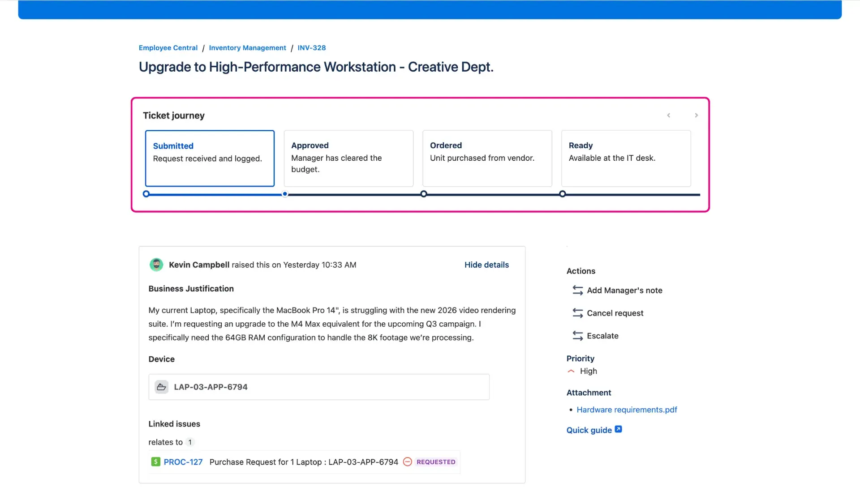
Task: Download Hardware requirements.pdf attachment
Action: pyautogui.click(x=627, y=410)
